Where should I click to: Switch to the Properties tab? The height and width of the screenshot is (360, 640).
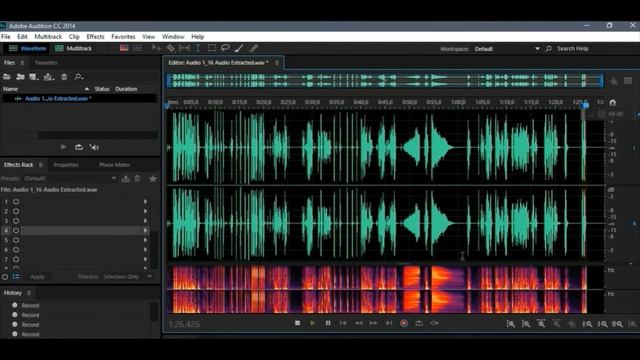tap(66, 165)
